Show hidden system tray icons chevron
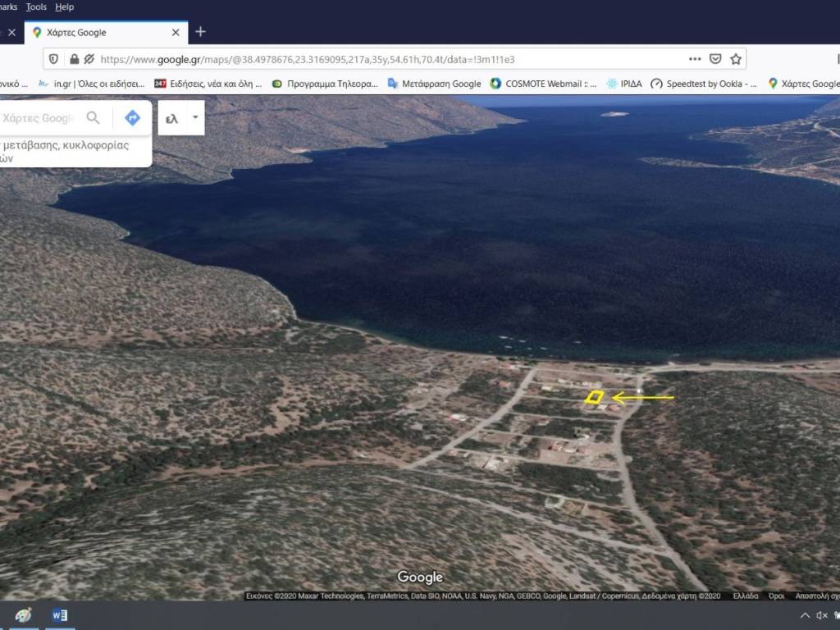The width and height of the screenshot is (840, 630). pos(805,615)
